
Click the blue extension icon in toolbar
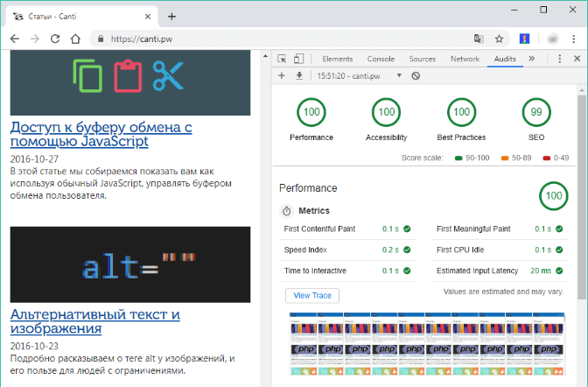click(524, 39)
